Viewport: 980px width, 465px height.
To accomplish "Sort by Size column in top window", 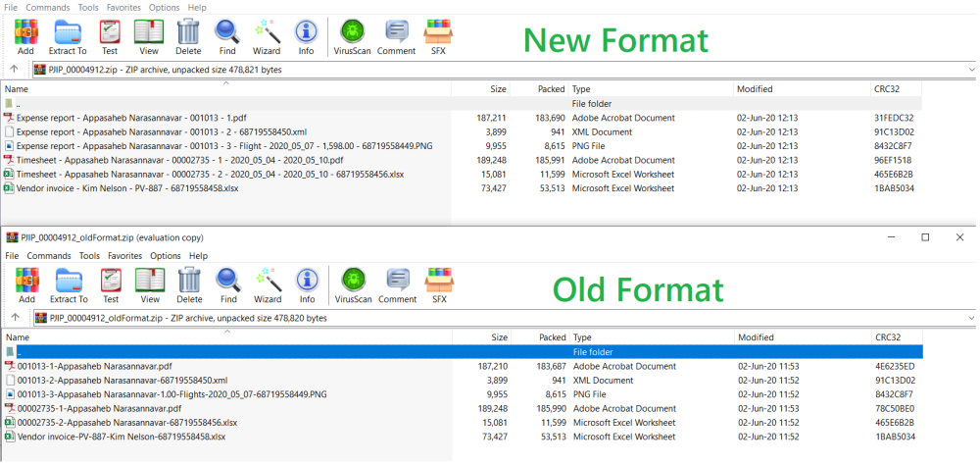I will pos(480,89).
